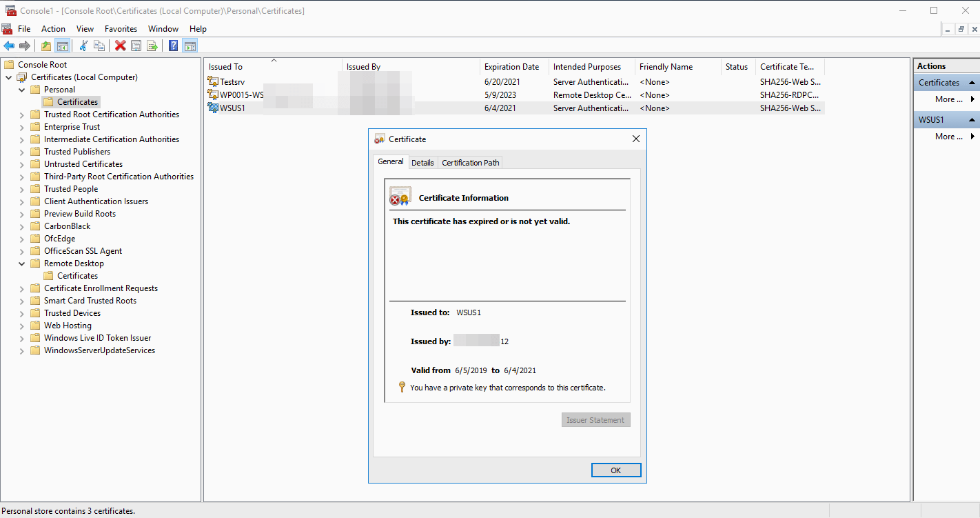This screenshot has height=518, width=980.
Task: Expand the WindowsServerUpdateServices store node
Action: pyautogui.click(x=22, y=350)
